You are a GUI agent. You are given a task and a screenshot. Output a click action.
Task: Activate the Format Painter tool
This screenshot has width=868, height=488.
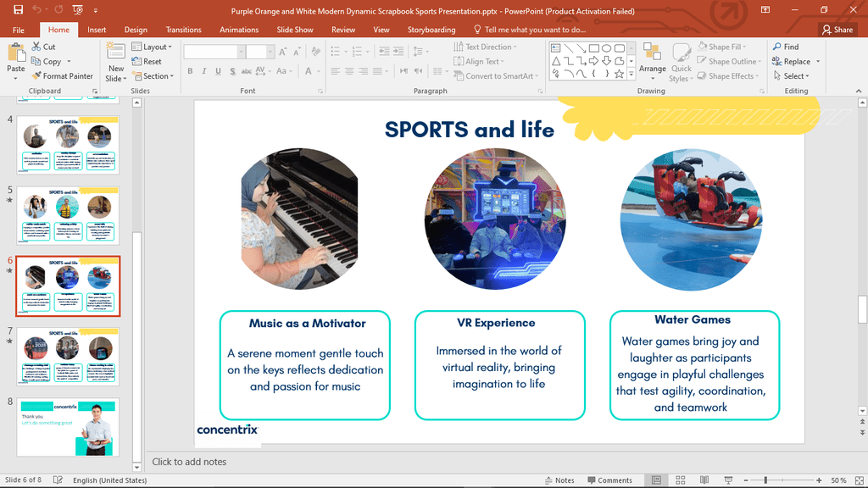pos(62,76)
